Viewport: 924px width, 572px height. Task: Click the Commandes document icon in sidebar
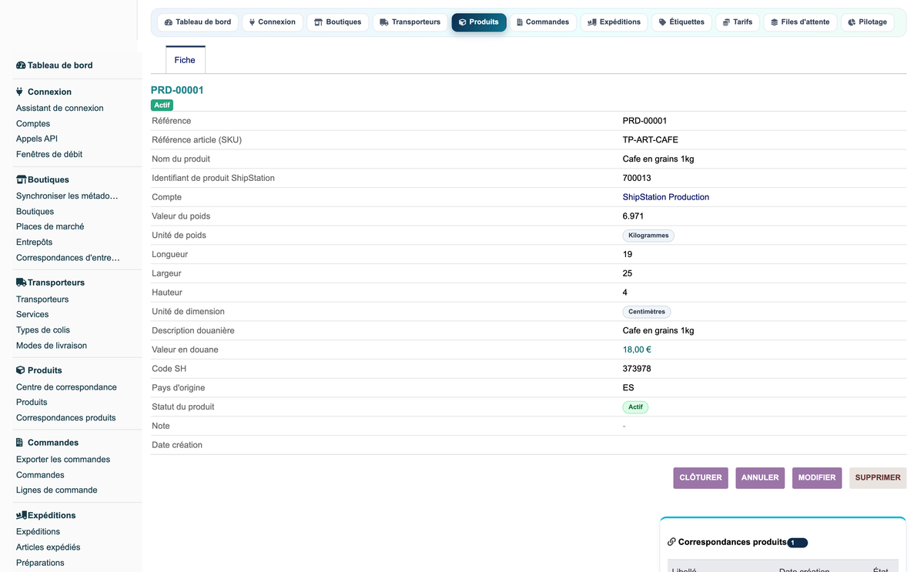click(20, 443)
